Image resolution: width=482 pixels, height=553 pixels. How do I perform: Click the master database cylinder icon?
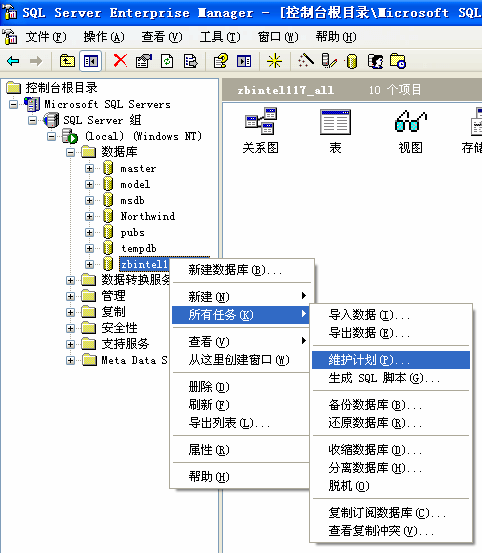(108, 168)
